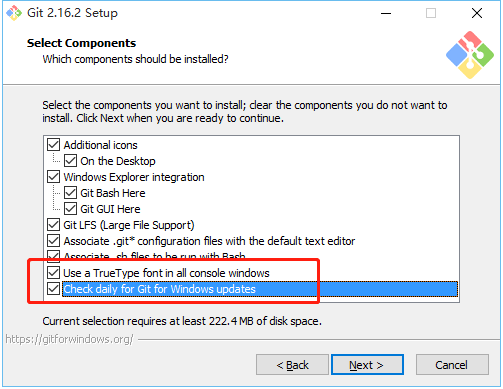
Task: Click the Git logo in the title bar
Action: [14, 13]
